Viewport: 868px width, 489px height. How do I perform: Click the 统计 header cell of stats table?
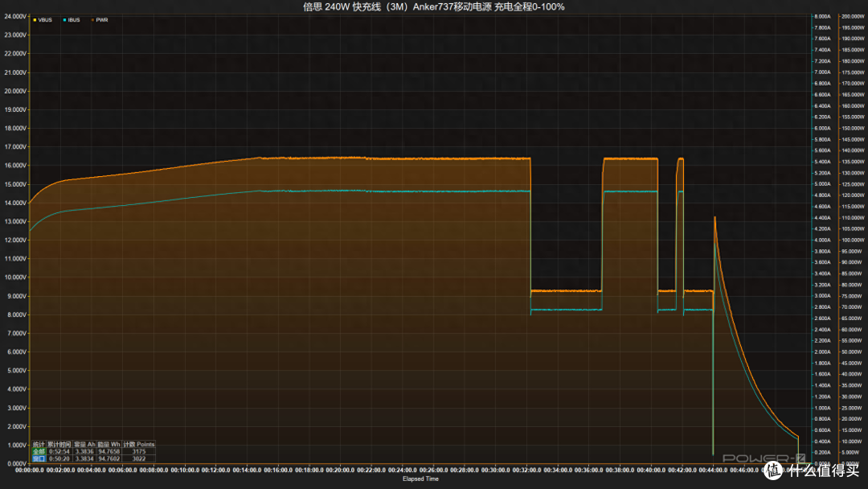tap(39, 444)
